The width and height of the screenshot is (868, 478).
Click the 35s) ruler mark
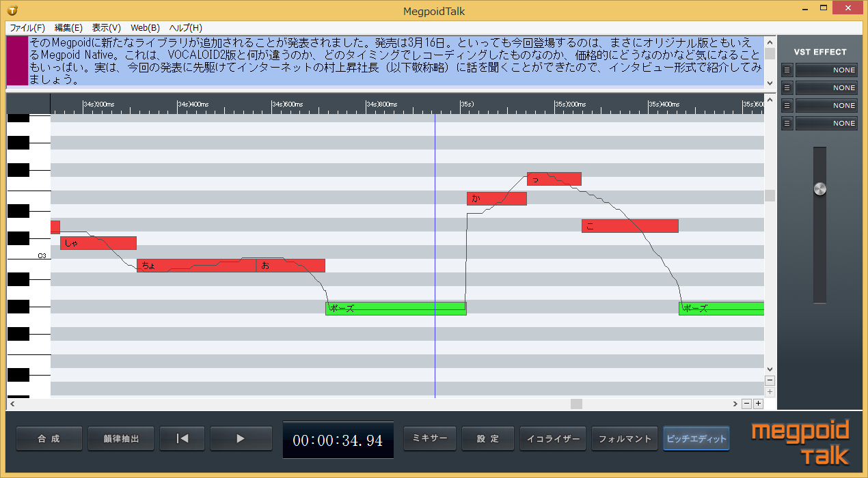467,104
